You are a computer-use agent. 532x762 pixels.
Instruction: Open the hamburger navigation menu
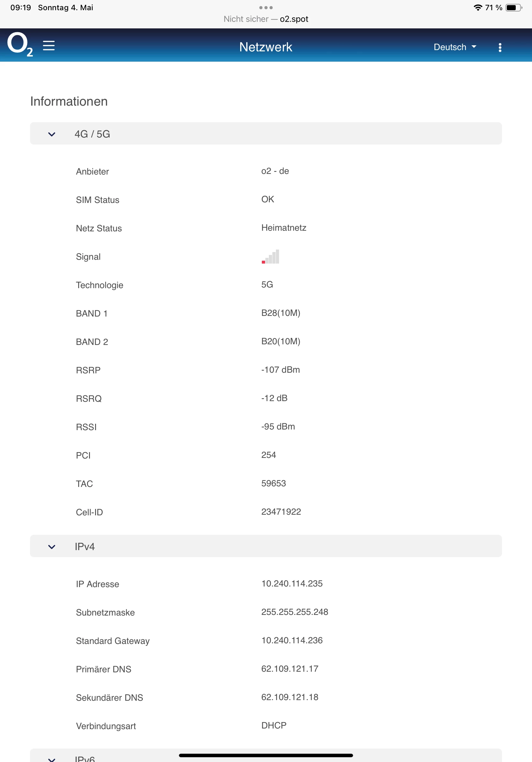49,45
